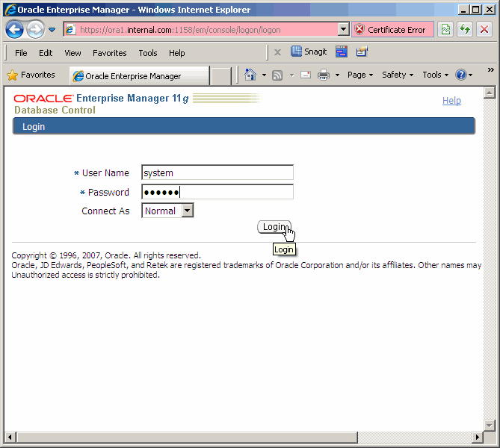Click the Refresh page icon
The image size is (500, 448).
tap(465, 30)
